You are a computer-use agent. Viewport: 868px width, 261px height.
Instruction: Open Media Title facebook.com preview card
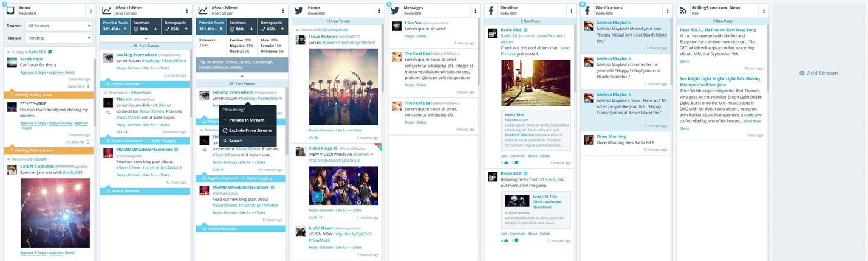(x=536, y=130)
